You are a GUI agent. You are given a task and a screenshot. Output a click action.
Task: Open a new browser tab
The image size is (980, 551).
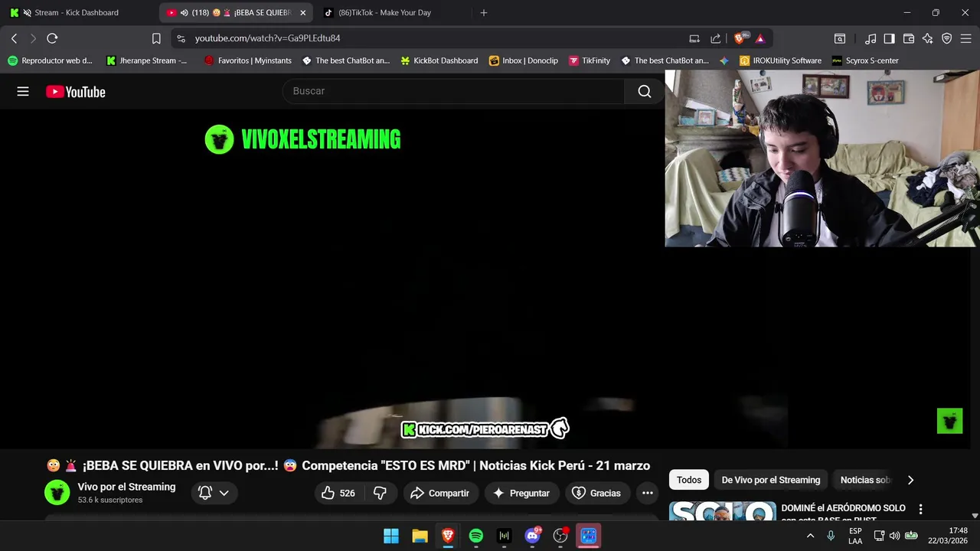[483, 13]
